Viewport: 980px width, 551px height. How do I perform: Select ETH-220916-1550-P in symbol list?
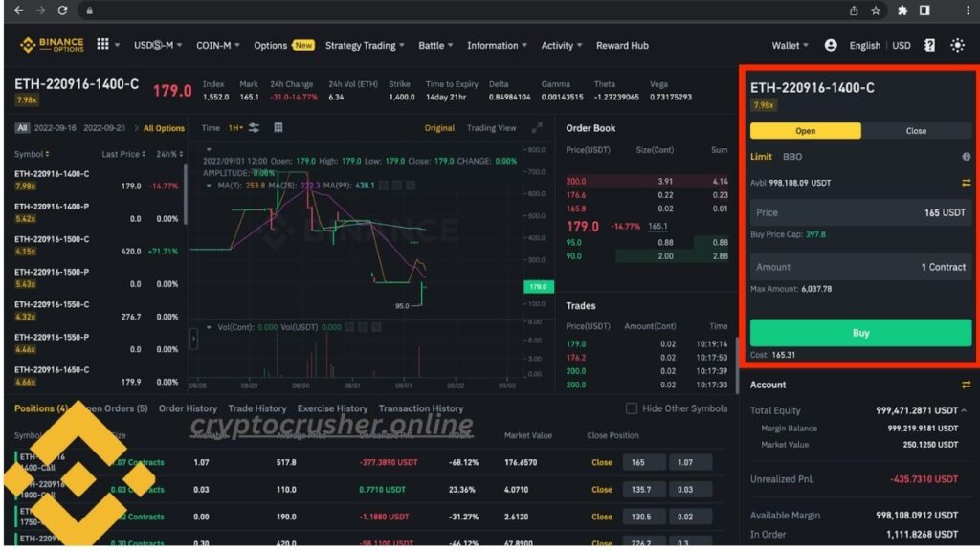coord(97,343)
